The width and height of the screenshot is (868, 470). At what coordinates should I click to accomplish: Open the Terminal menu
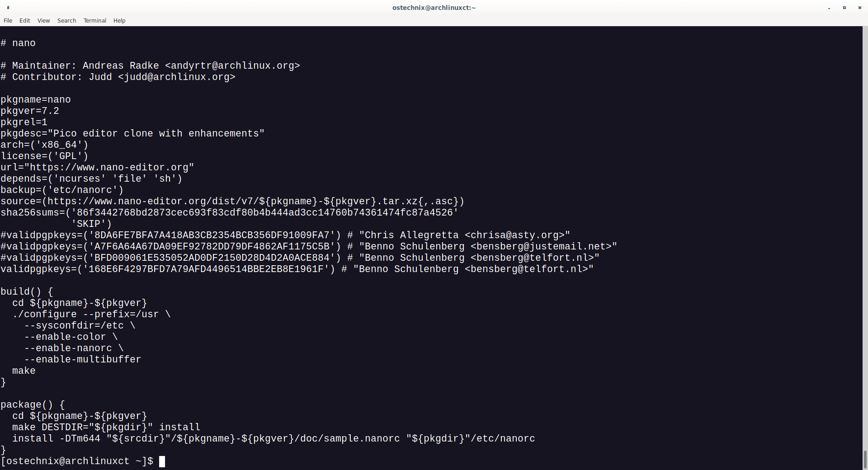(94, 20)
